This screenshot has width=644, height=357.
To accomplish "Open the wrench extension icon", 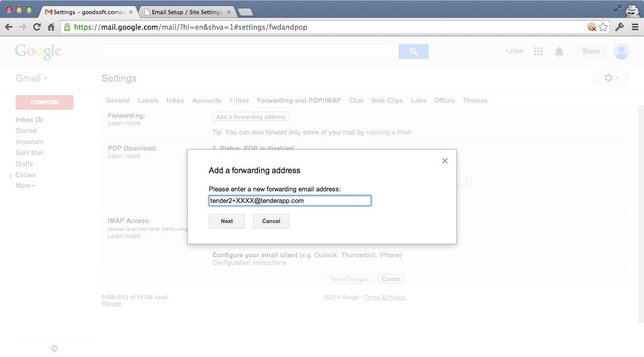I will click(620, 27).
